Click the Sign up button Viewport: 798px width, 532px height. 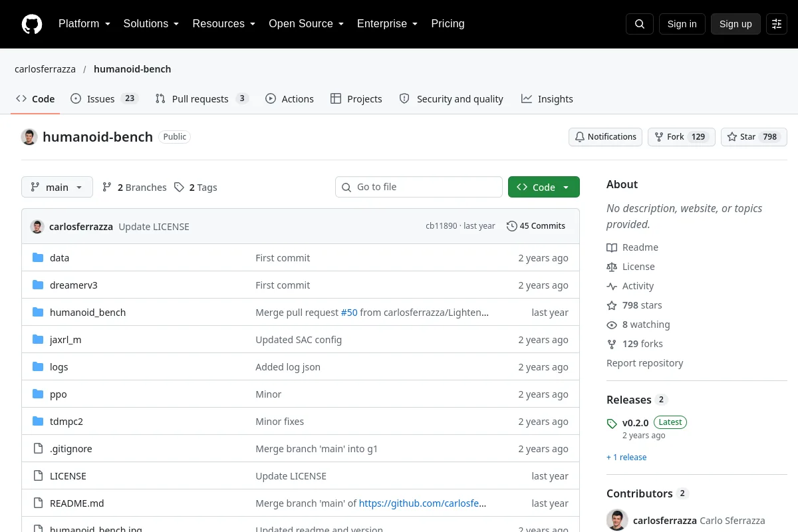coord(735,24)
